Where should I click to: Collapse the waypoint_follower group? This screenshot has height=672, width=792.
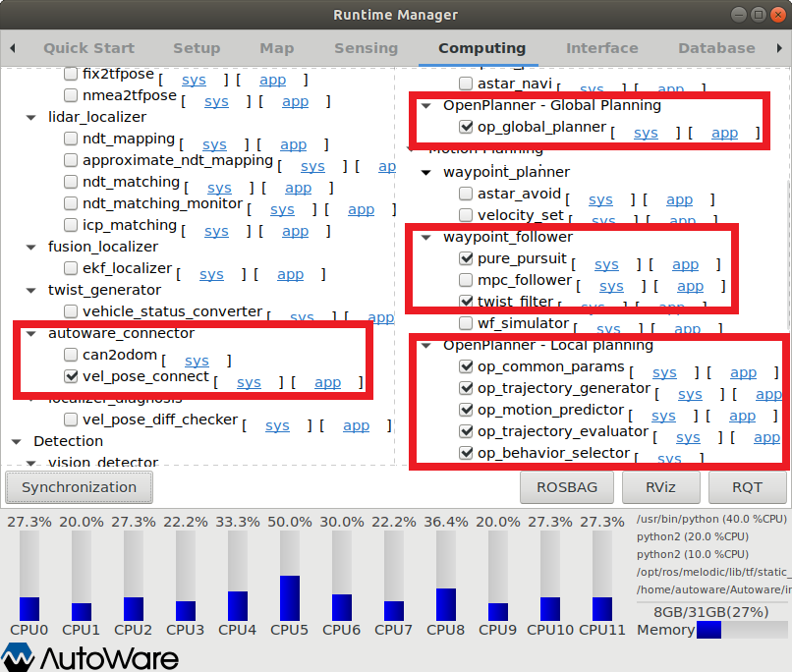425,238
